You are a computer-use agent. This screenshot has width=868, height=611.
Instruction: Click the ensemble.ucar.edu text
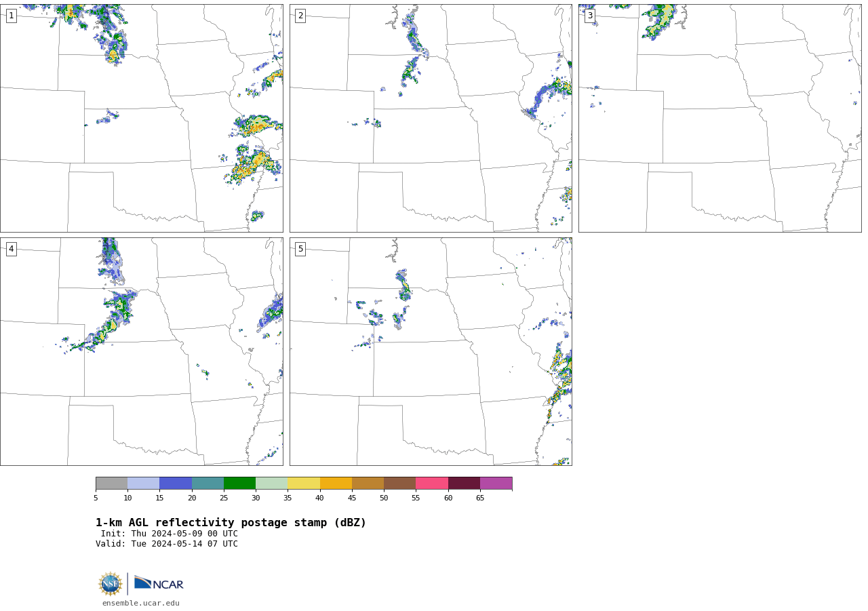(x=141, y=603)
